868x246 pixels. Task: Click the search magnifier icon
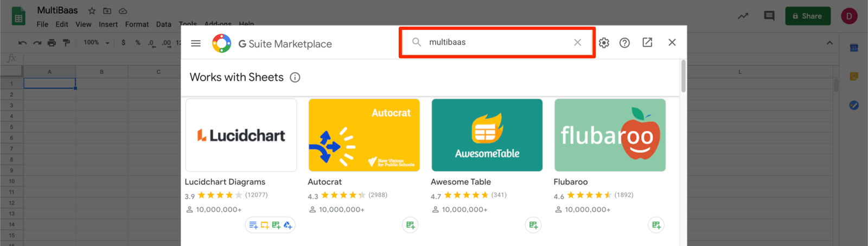[x=417, y=42]
